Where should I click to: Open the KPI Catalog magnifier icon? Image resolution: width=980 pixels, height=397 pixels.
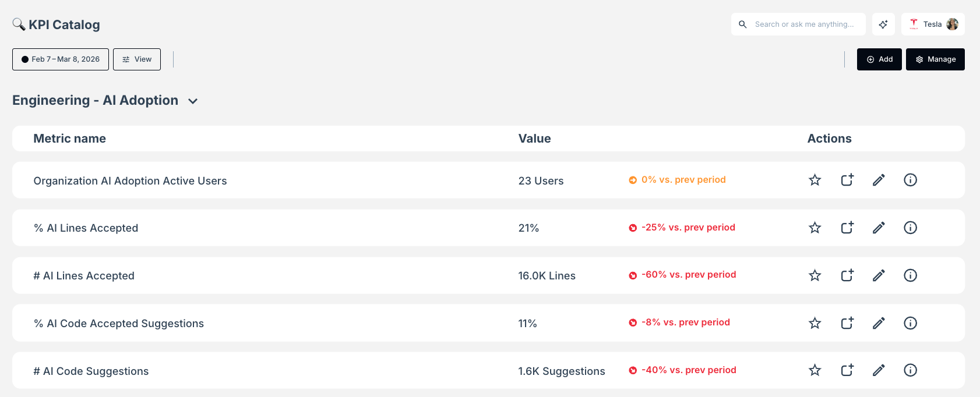(19, 24)
